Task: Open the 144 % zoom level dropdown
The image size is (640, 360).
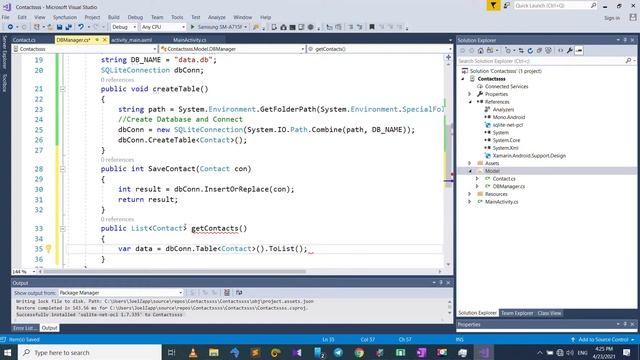Action: tap(24, 271)
